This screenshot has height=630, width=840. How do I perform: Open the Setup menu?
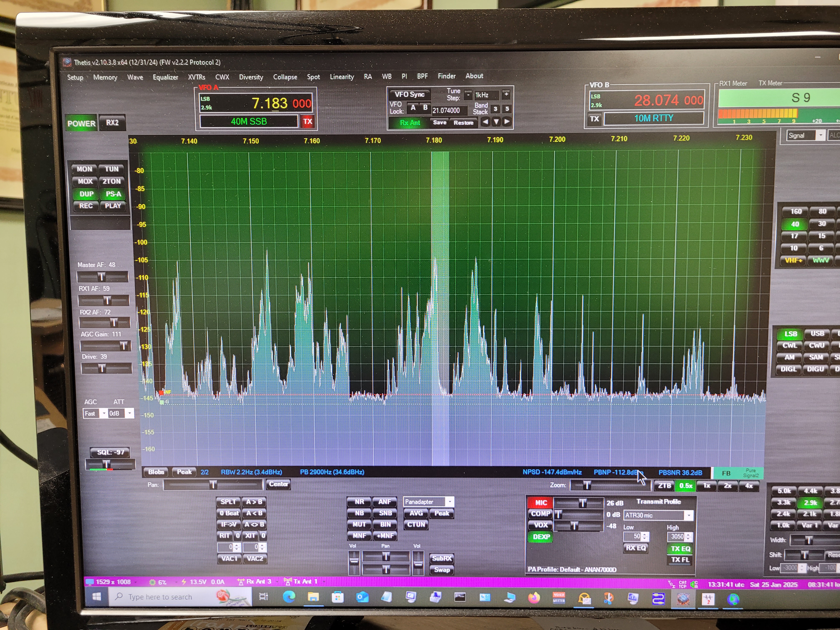(x=75, y=77)
